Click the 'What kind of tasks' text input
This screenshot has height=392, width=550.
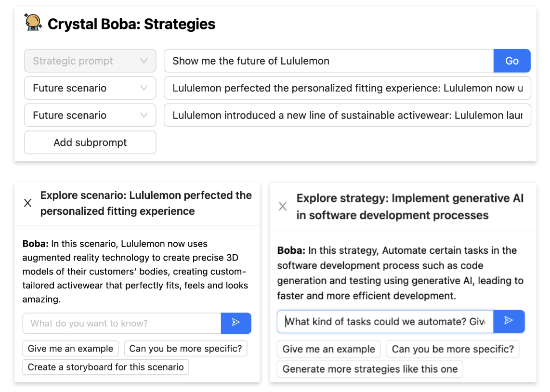385,321
